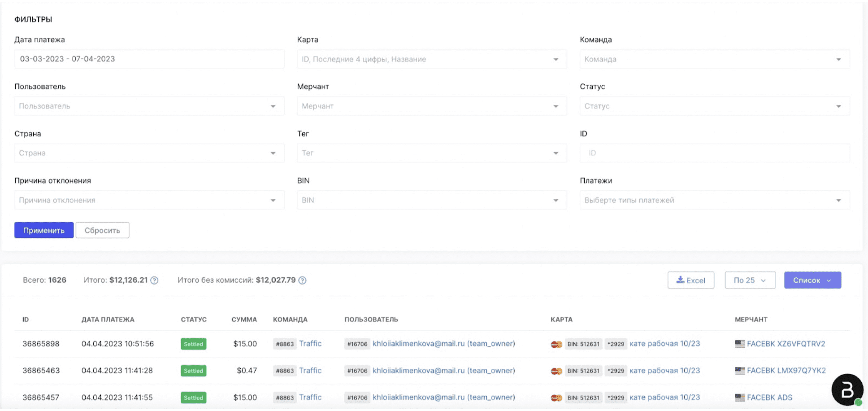This screenshot has height=411, width=868.
Task: Click Settled status badge in row 36865463
Action: pos(194,371)
